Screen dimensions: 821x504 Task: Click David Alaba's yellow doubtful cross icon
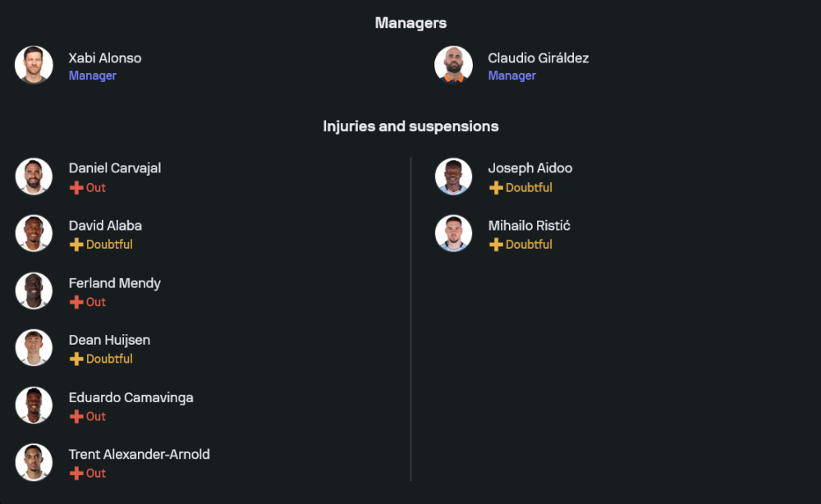pos(76,245)
